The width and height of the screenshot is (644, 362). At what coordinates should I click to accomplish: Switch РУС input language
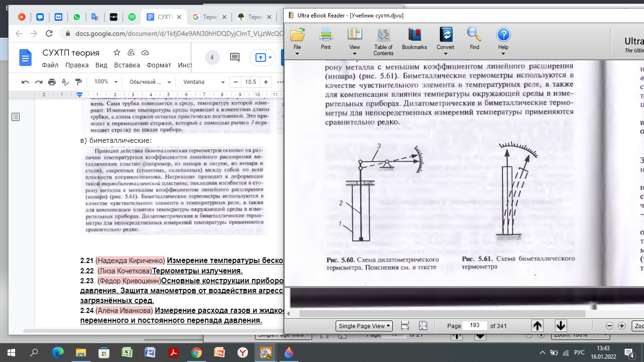[x=579, y=353]
